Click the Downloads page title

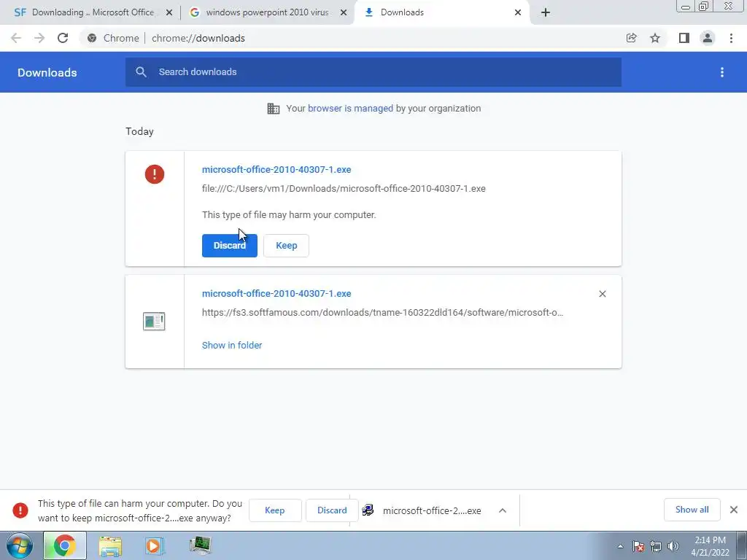47,72
